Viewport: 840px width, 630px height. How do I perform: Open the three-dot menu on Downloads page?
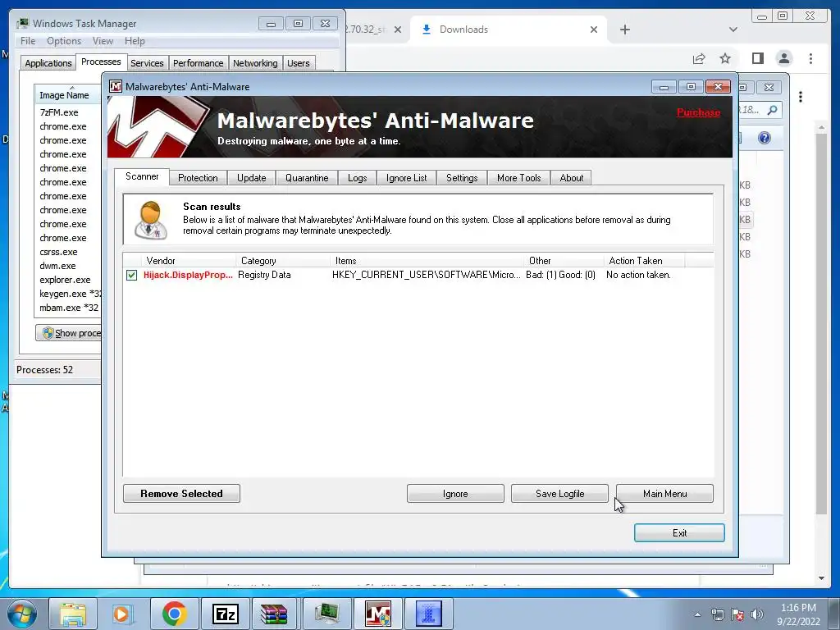801,97
